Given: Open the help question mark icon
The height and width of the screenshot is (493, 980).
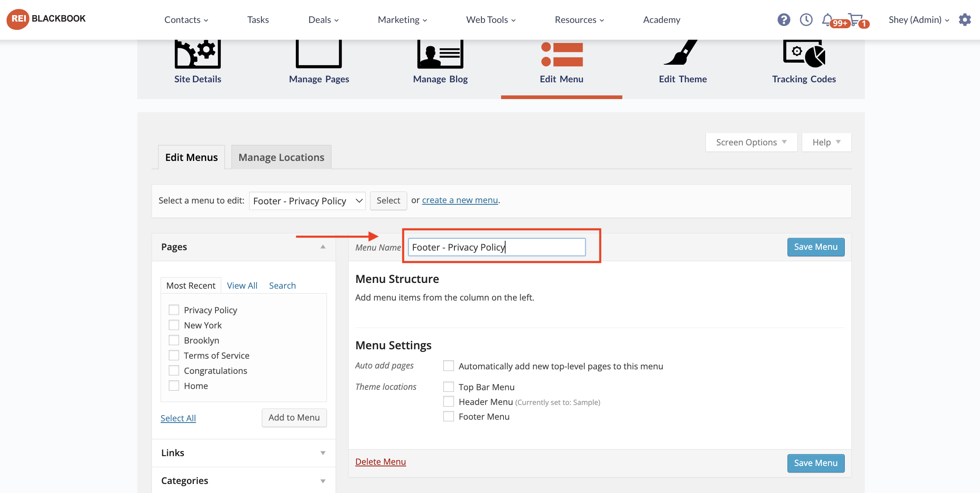Looking at the screenshot, I should tap(783, 20).
